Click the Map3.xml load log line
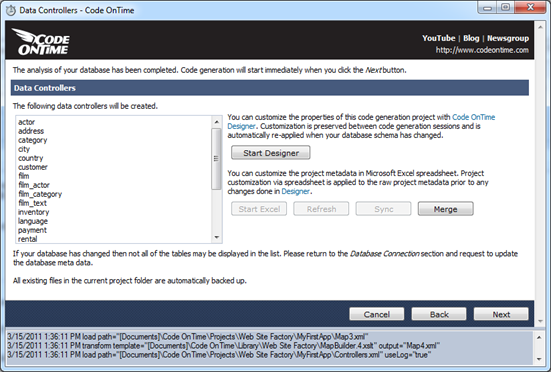Image resolution: width=551 pixels, height=372 pixels. point(188,337)
